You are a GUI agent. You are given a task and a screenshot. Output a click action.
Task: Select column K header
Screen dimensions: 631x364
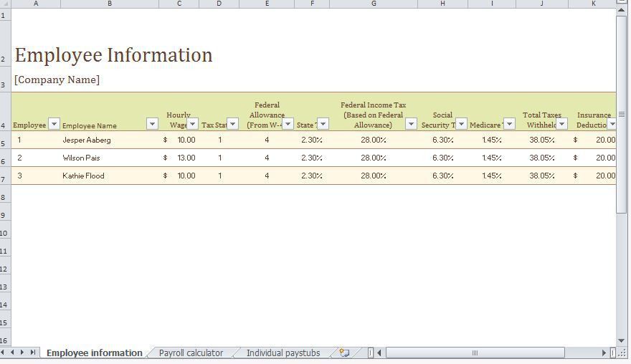(x=594, y=4)
